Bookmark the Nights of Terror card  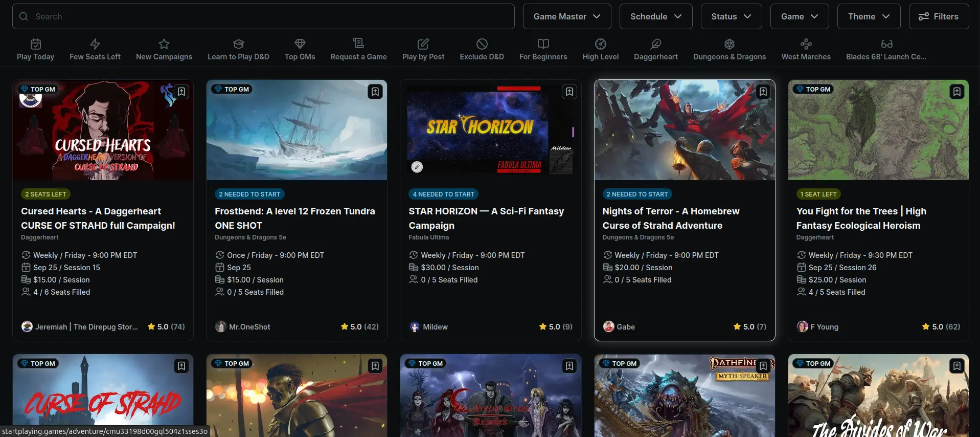(x=763, y=92)
